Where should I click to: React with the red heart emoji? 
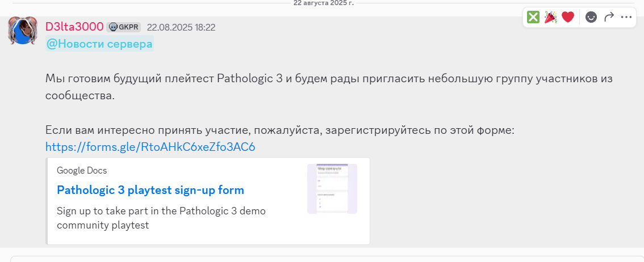pos(567,17)
